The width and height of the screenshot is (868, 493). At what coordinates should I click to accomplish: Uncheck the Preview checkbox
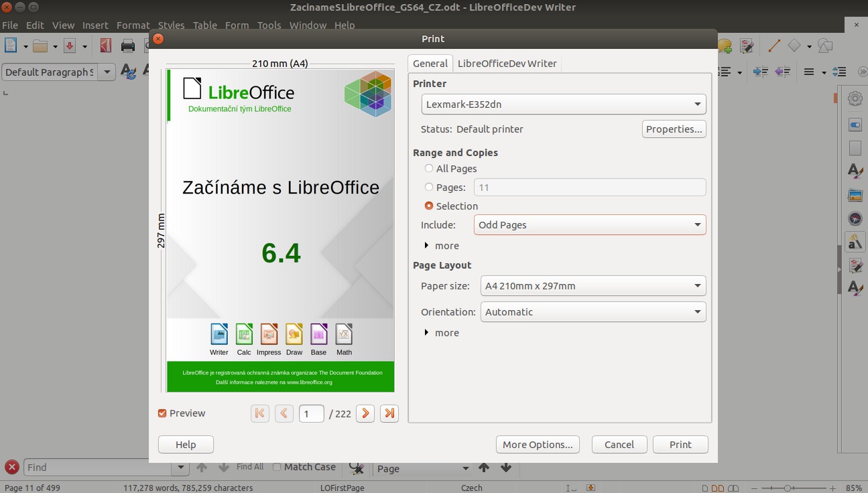pos(162,413)
